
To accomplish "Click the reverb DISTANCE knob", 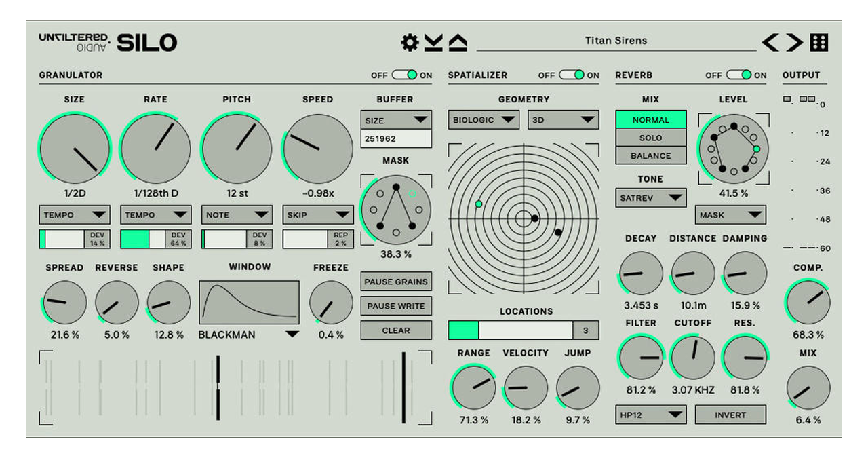I will pos(692,273).
